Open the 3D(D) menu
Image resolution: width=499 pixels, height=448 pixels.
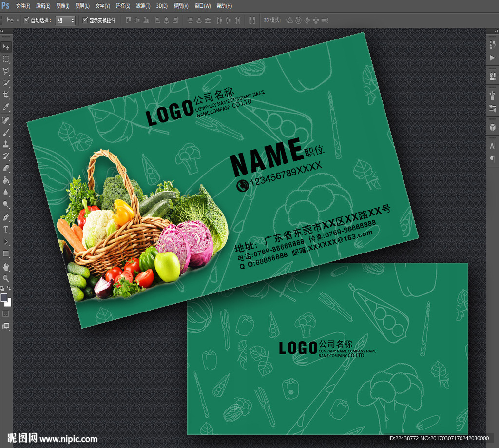pyautogui.click(x=162, y=6)
